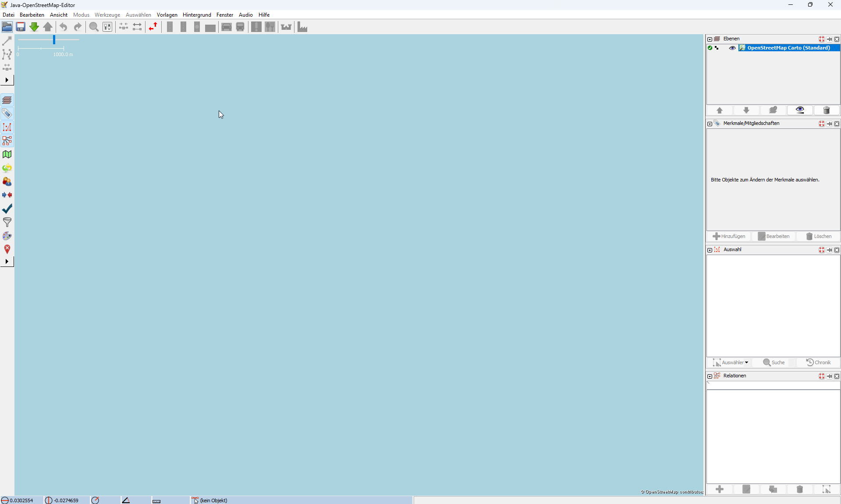Open the Vorlagen menu
841x504 pixels.
point(167,15)
